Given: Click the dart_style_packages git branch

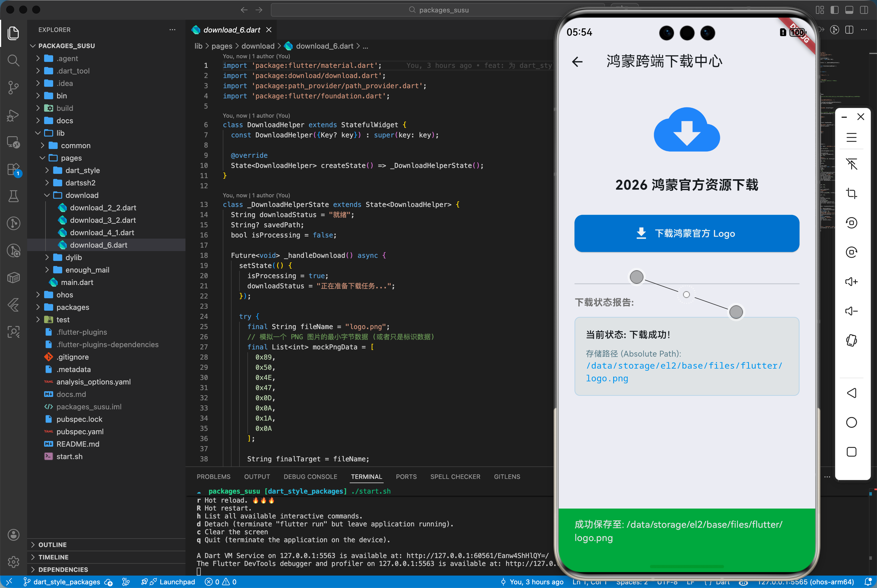Looking at the screenshot, I should [x=66, y=581].
